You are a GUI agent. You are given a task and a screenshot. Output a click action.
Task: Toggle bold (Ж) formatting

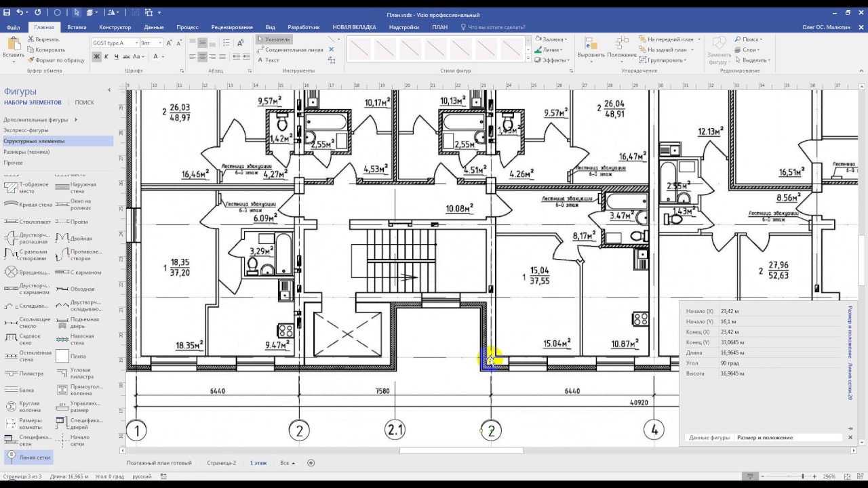click(x=97, y=56)
